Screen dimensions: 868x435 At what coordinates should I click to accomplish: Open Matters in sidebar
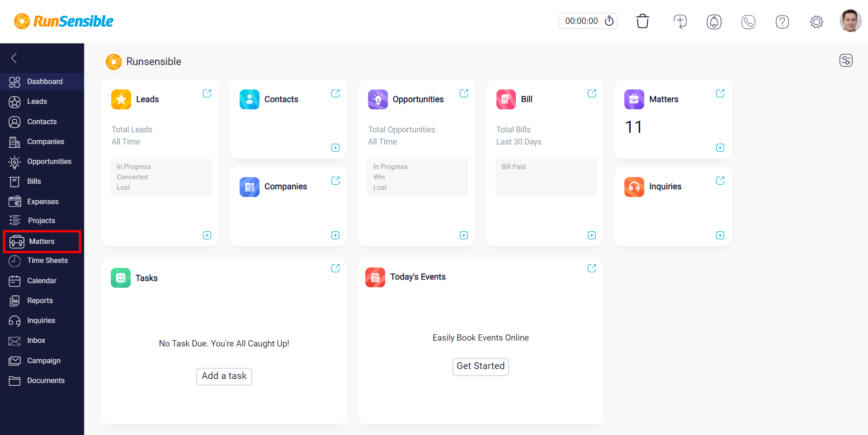pyautogui.click(x=42, y=242)
